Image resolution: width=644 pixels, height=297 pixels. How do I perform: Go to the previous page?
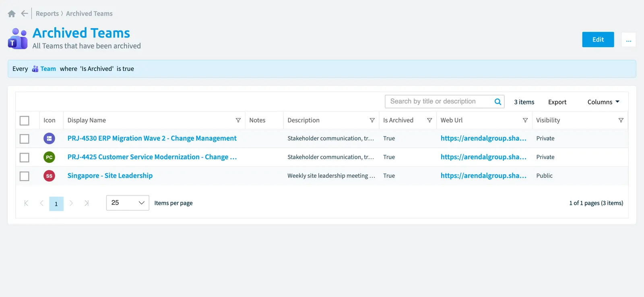[41, 203]
